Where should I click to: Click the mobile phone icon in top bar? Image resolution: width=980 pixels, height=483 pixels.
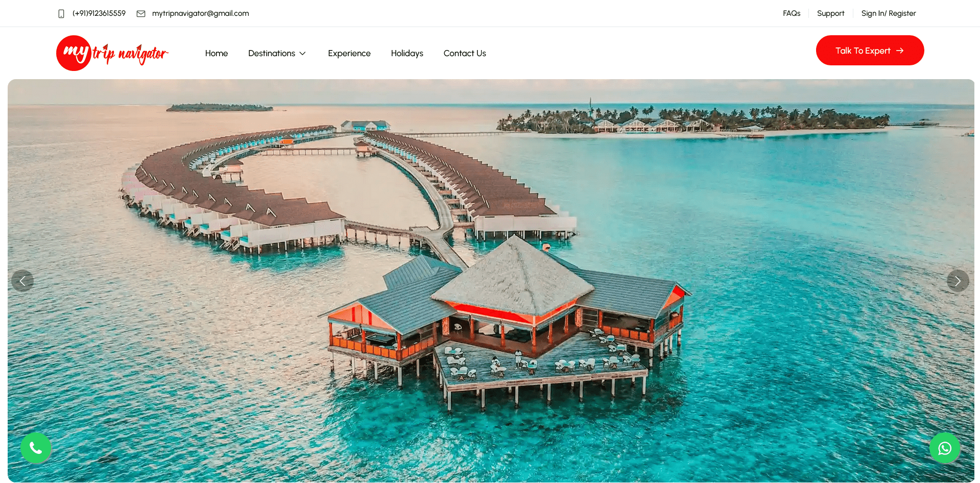click(x=61, y=14)
